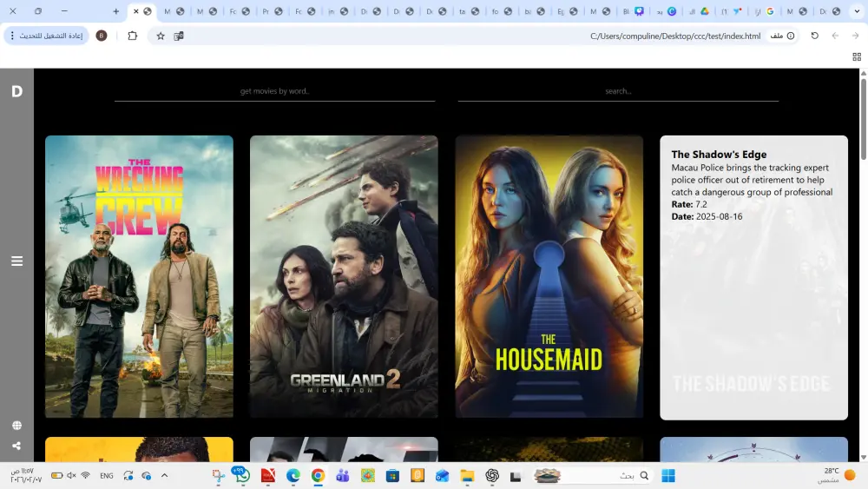Open the Greenland 2 Migration poster
This screenshot has height=489, width=868.
(x=344, y=276)
